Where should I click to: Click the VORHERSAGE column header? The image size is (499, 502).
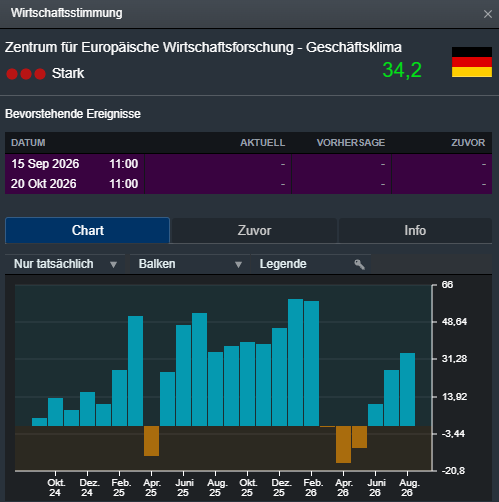351,143
